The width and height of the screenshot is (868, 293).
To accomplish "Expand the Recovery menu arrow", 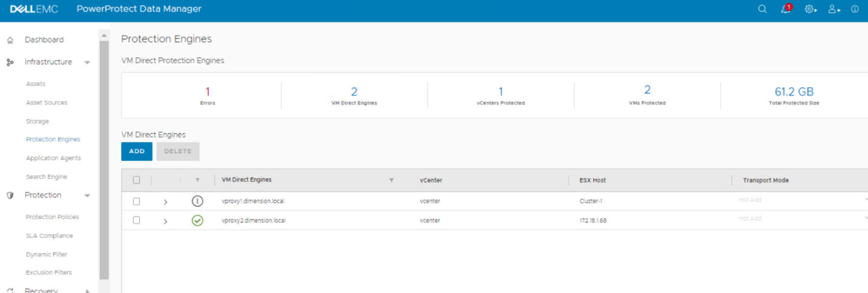I will [87, 291].
